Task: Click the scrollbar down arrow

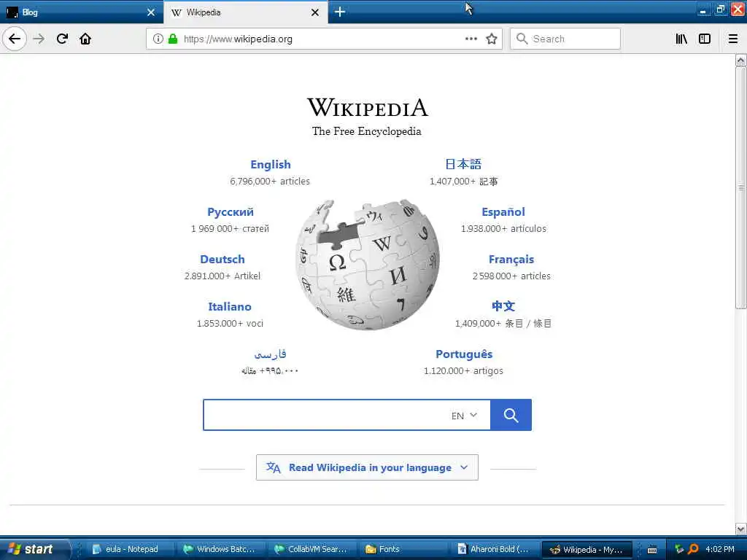Action: [x=741, y=529]
